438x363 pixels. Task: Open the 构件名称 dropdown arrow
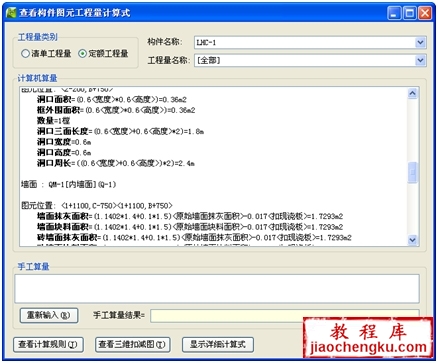(420, 43)
